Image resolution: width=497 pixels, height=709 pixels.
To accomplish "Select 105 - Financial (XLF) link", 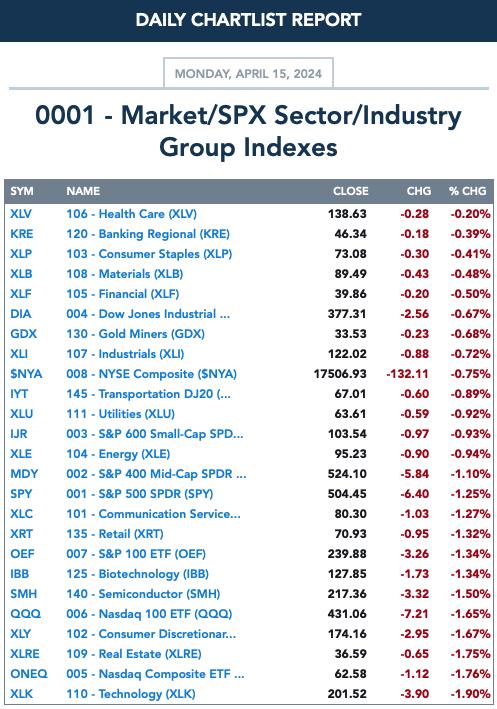I will (x=123, y=294).
